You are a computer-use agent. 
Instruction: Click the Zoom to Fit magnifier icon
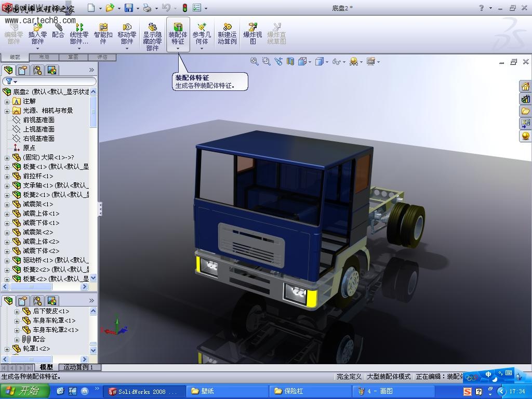pos(255,61)
